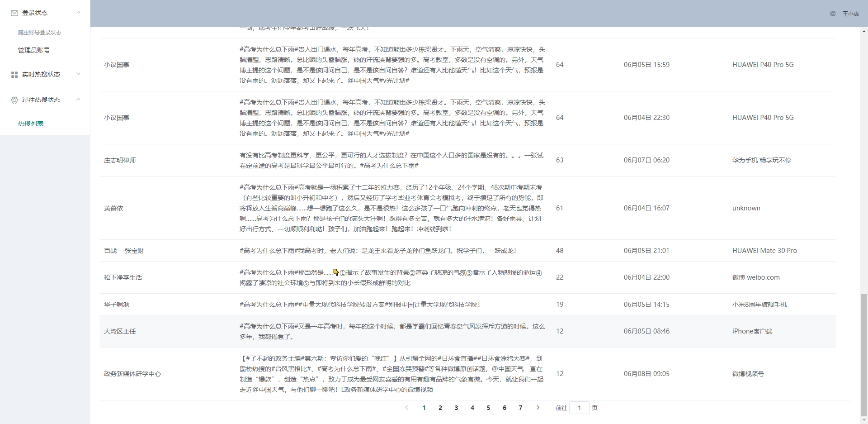Go to next page arrow
The height and width of the screenshot is (424, 868).
(538, 408)
